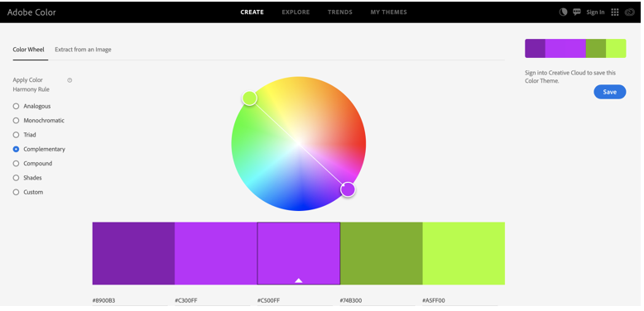Open the feedback chat bubble icon

click(577, 12)
